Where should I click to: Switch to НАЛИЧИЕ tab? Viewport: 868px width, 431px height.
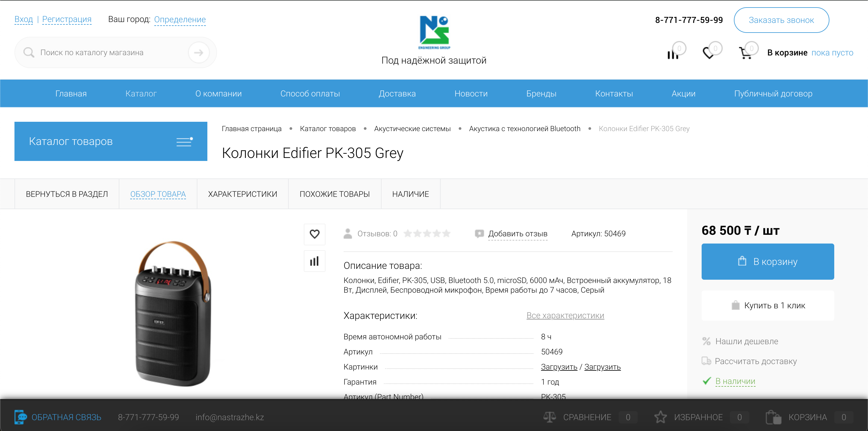[x=410, y=194]
